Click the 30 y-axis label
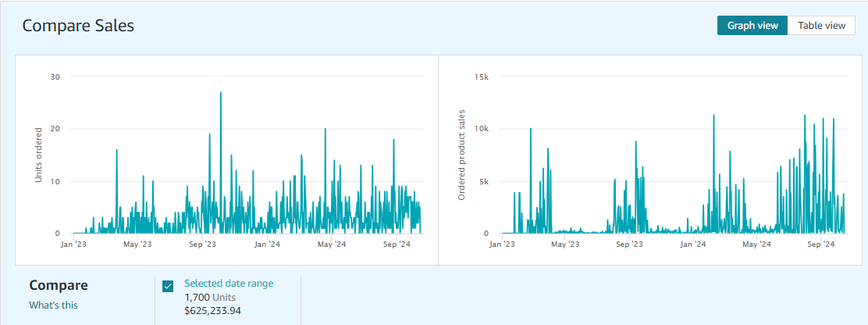 coord(55,77)
